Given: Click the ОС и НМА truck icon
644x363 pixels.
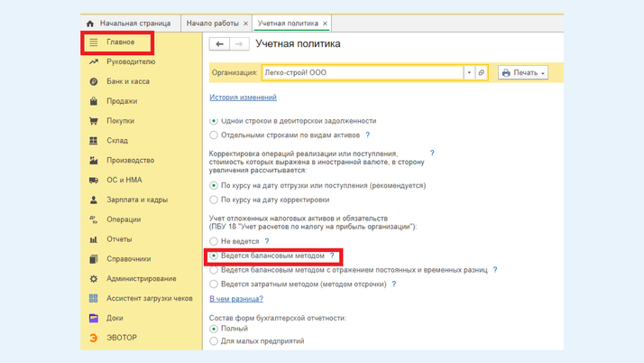Looking at the screenshot, I should pyautogui.click(x=94, y=180).
